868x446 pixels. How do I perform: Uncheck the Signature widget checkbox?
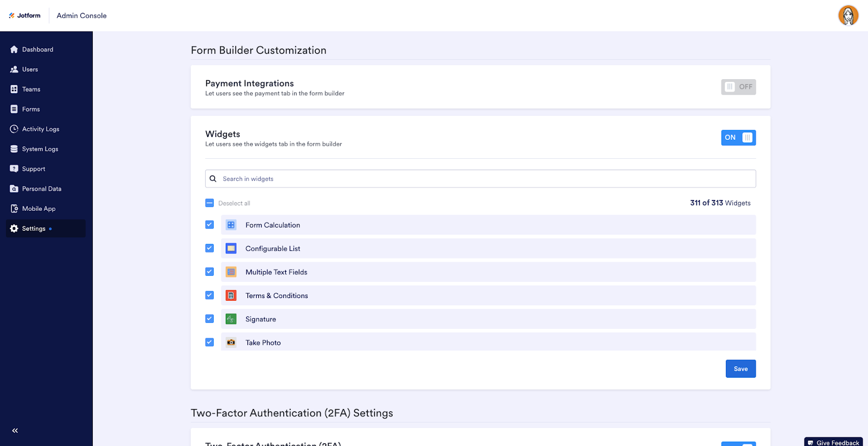209,319
